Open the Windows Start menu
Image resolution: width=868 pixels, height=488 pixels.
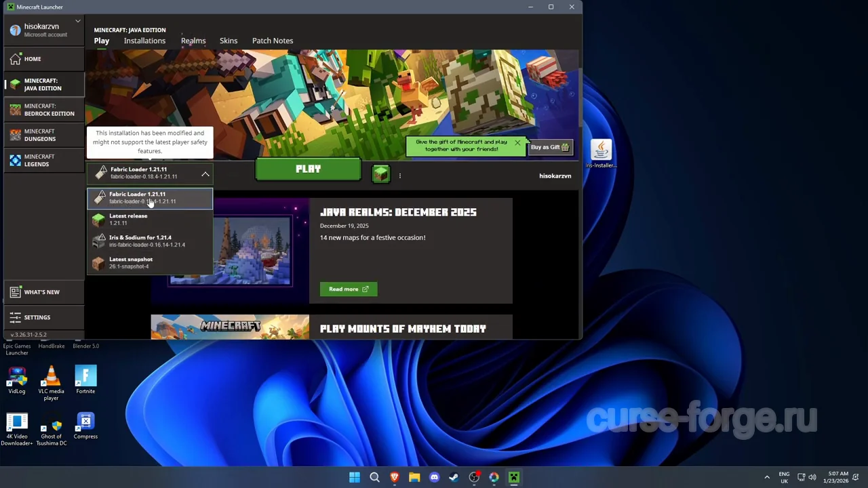tap(355, 477)
